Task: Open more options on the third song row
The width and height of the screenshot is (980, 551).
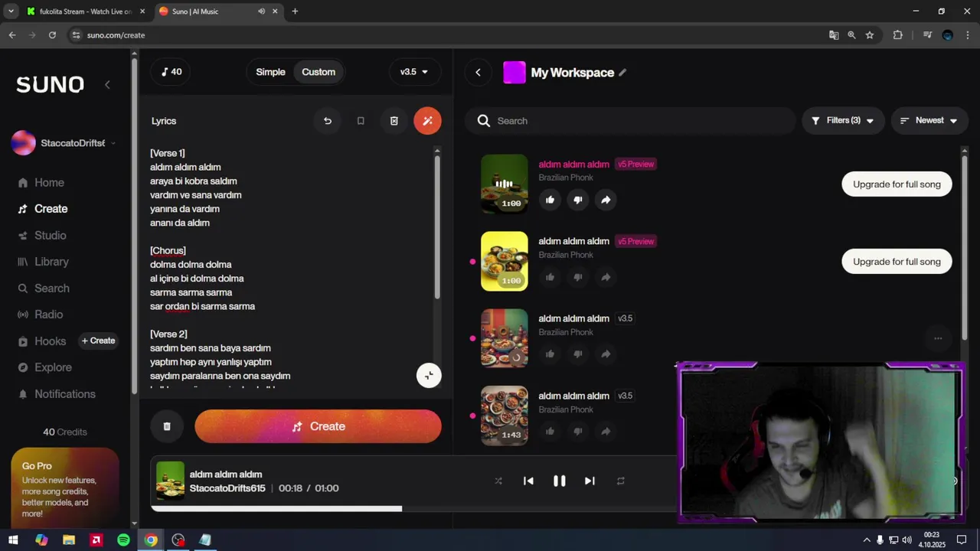Action: click(938, 338)
